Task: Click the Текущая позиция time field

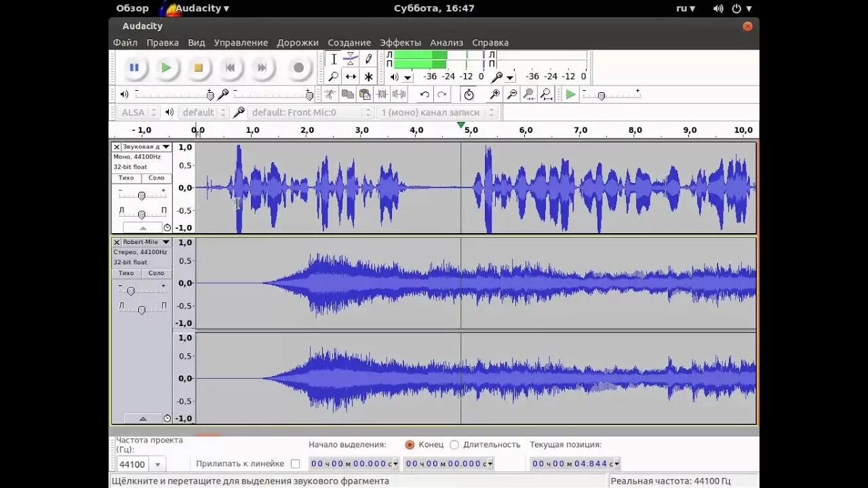Action: (575, 464)
